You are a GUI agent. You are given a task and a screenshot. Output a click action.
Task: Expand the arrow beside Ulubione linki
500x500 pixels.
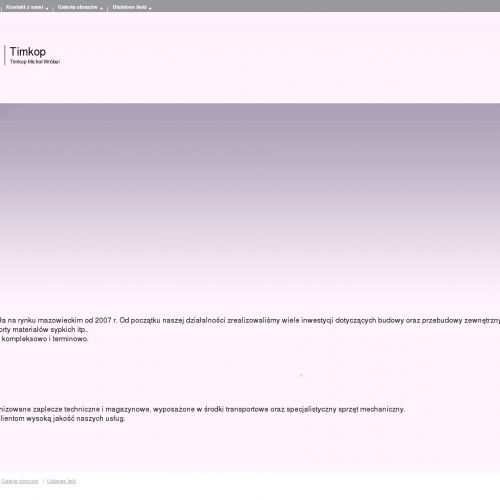point(150,8)
